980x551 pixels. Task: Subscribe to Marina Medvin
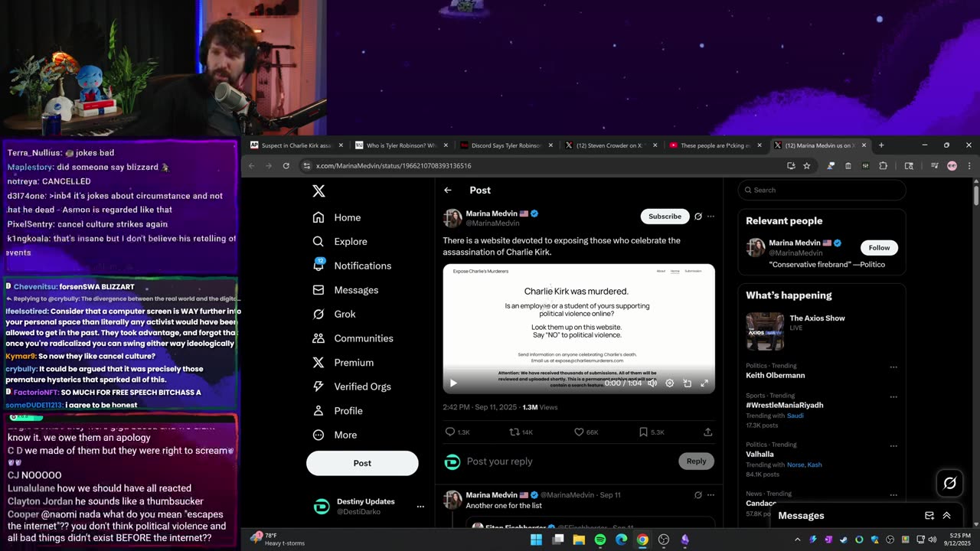[665, 217]
